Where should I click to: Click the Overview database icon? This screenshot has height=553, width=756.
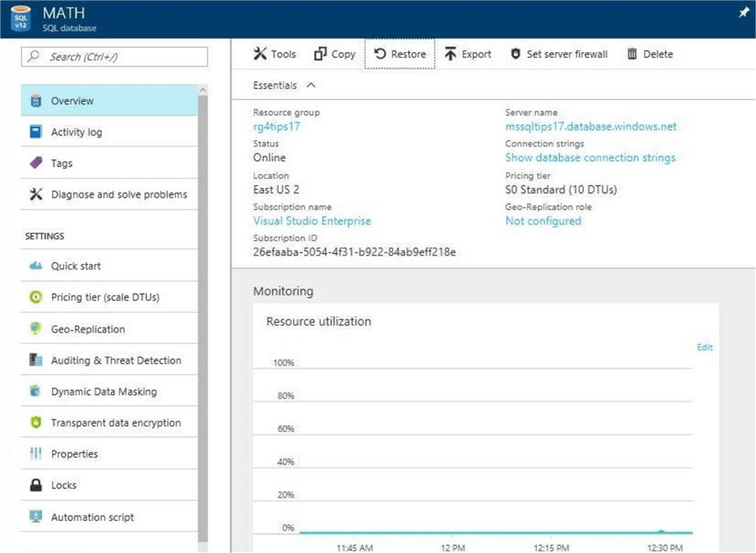[35, 101]
